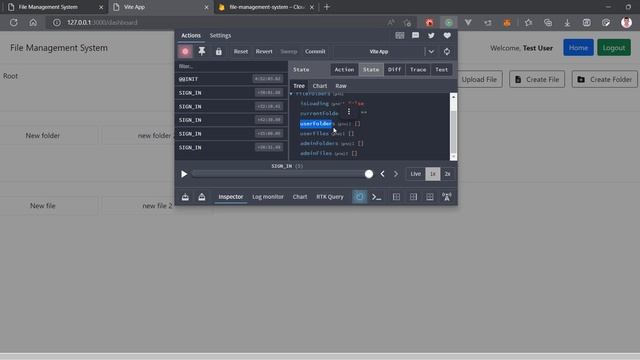
Task: Set playback speed to 2x
Action: click(447, 174)
